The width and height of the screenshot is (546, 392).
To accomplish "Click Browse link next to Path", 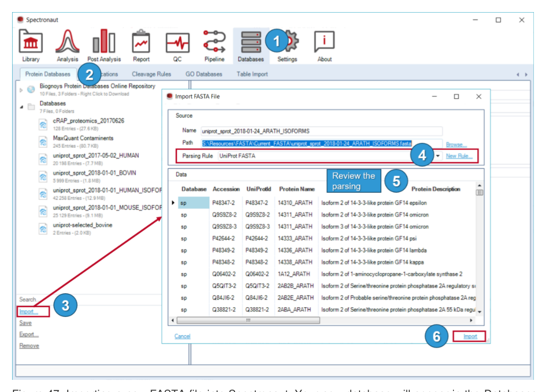I will (x=456, y=144).
